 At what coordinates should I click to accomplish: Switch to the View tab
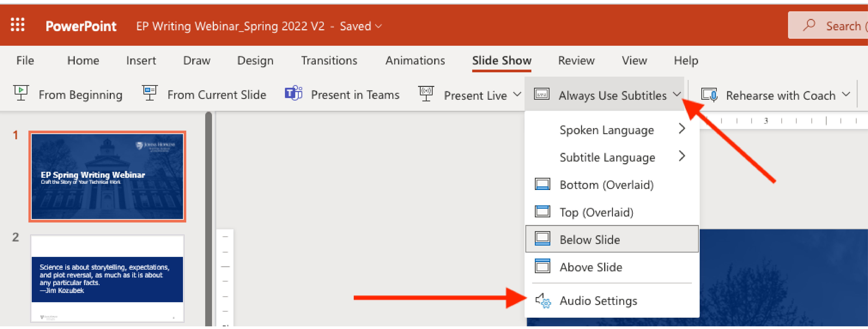pos(635,60)
